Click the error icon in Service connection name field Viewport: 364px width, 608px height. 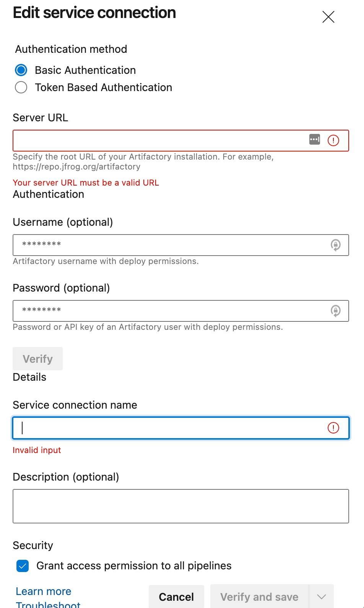333,428
